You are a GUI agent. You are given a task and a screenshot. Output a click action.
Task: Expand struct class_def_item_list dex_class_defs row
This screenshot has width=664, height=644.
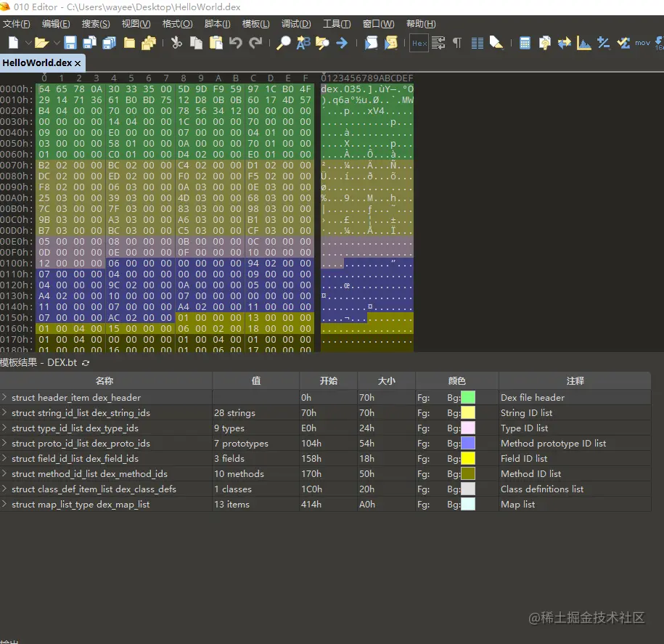pyautogui.click(x=4, y=489)
